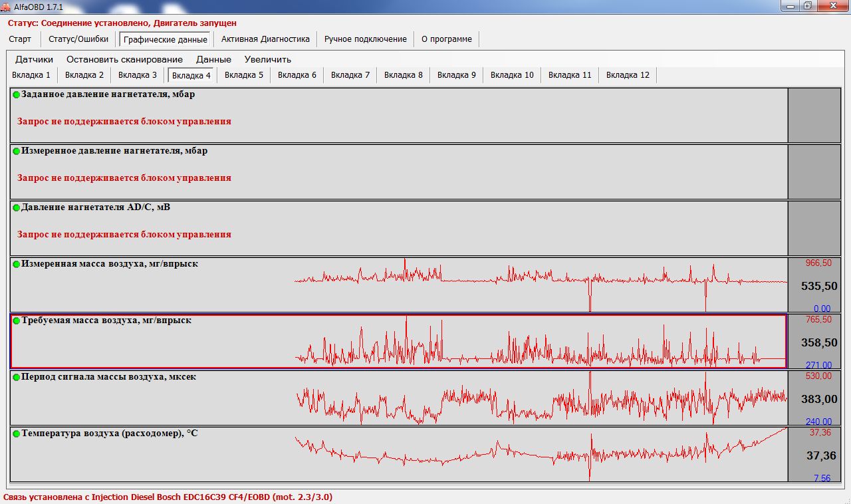
Task: Switch to Вкладка 10
Action: (512, 75)
